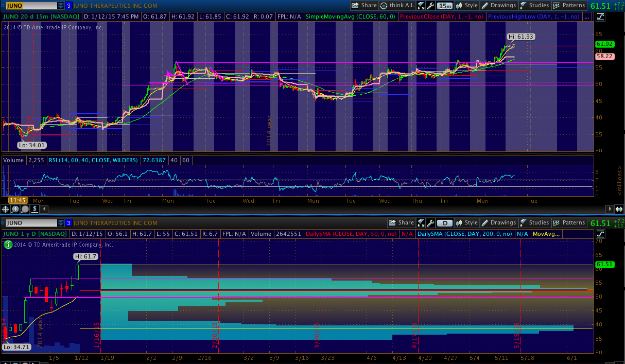
Task: Toggle the bottom chart price axis scale icon
Action: 601,234
